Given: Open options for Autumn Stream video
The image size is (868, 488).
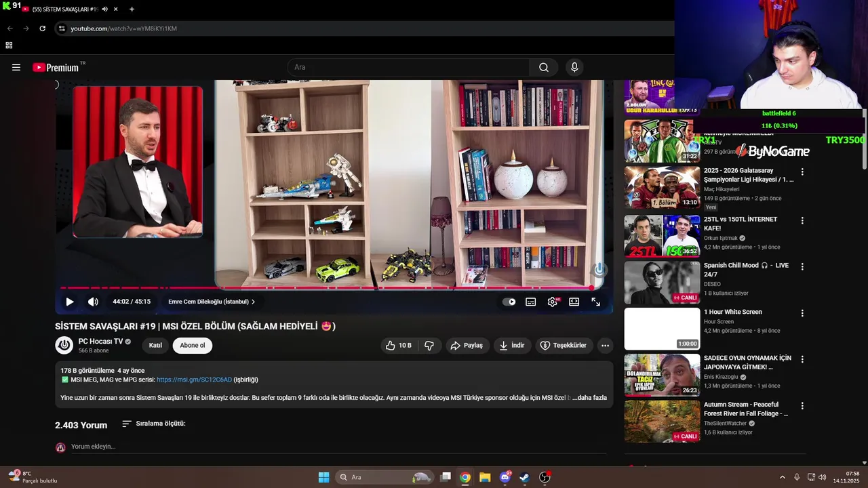Looking at the screenshot, I should 802,406.
